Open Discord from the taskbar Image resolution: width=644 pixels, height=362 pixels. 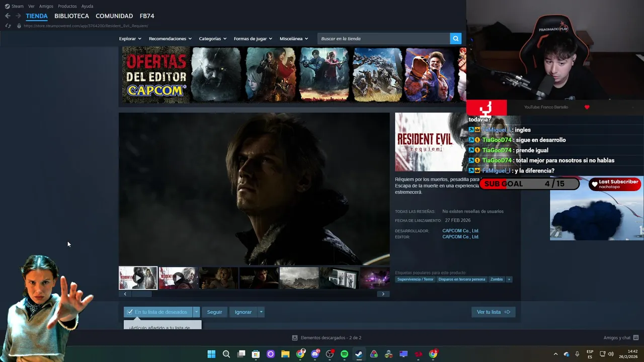[x=315, y=354]
